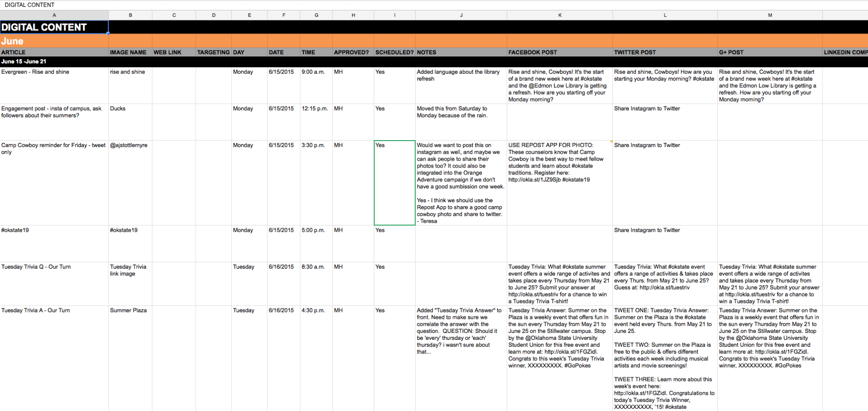The width and height of the screenshot is (868, 411).
Task: Select the TIME header cell
Action: pyautogui.click(x=316, y=53)
